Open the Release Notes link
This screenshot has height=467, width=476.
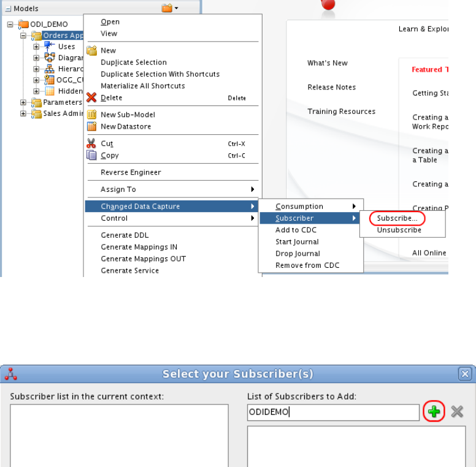331,88
